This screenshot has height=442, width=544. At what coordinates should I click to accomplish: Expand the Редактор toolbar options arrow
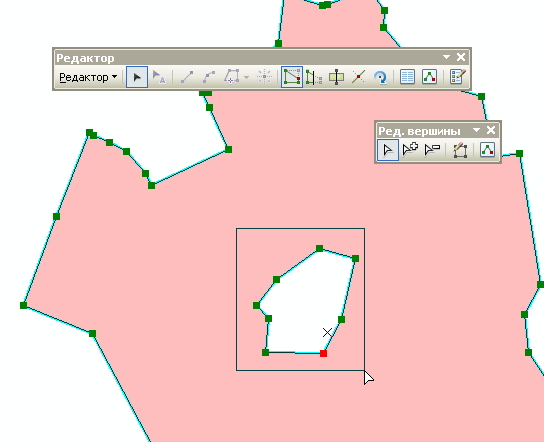pyautogui.click(x=447, y=57)
